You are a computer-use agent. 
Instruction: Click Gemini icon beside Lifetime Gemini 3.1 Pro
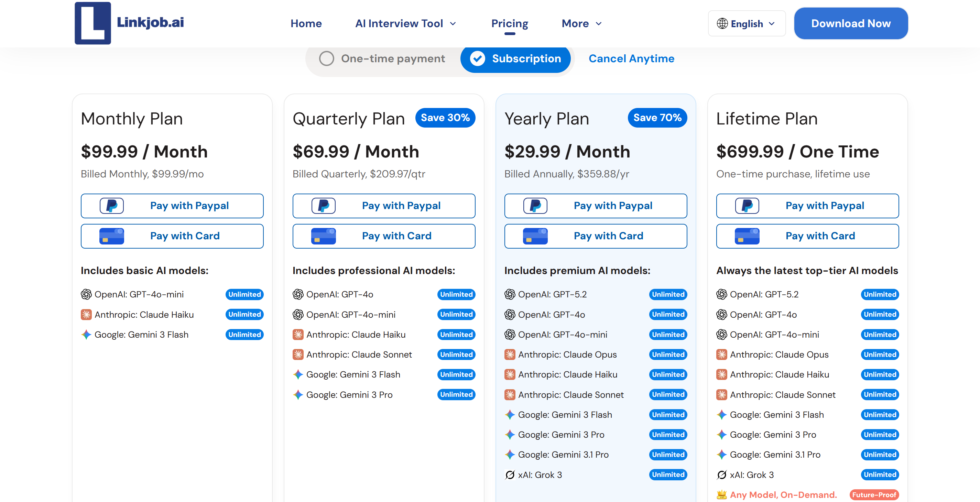click(x=722, y=455)
